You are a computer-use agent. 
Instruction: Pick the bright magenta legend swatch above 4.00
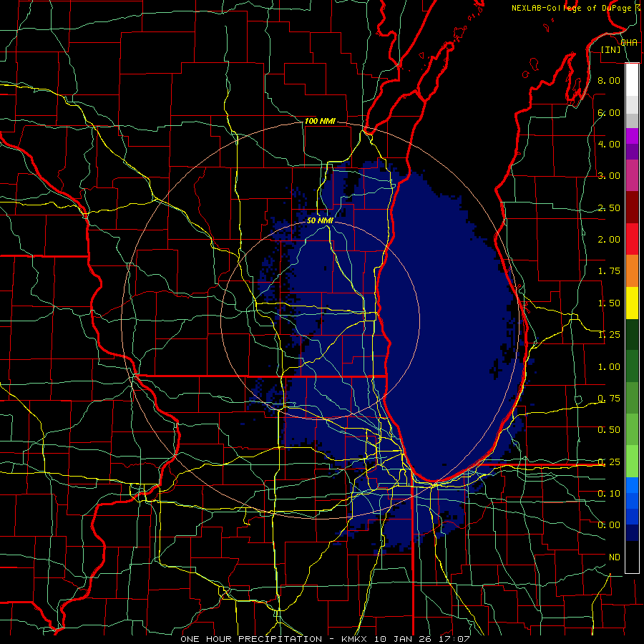click(x=632, y=136)
